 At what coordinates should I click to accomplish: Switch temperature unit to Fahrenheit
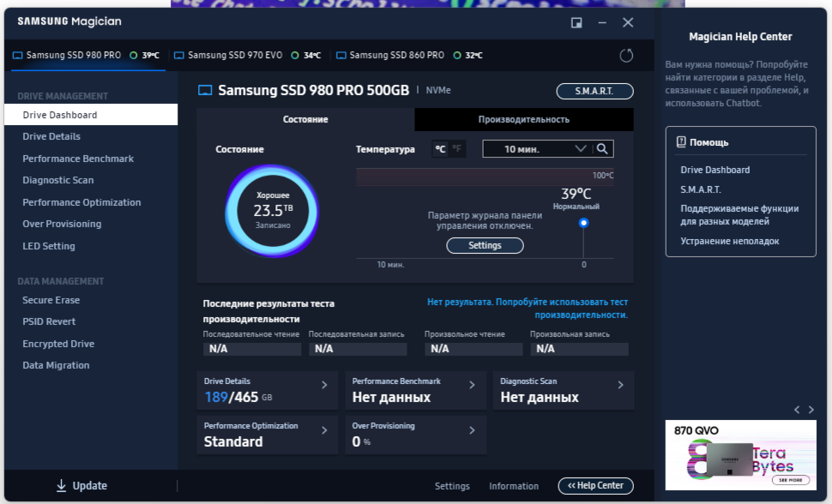(x=457, y=149)
